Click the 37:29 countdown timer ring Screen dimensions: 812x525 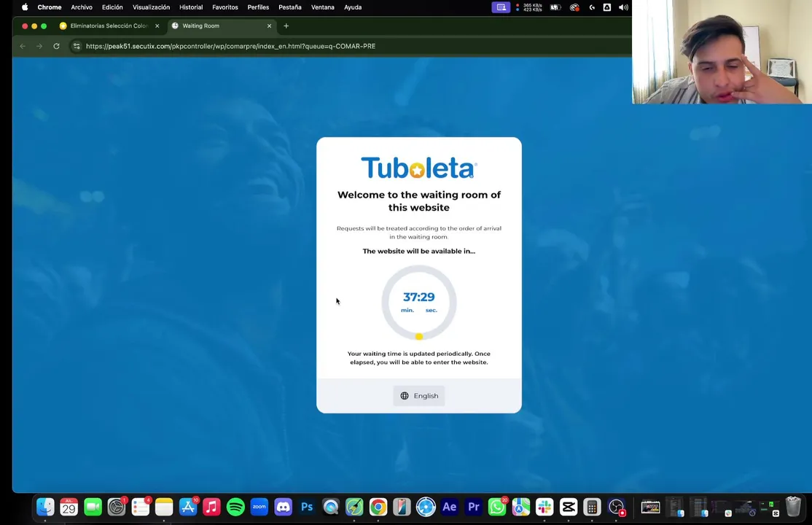(x=419, y=302)
